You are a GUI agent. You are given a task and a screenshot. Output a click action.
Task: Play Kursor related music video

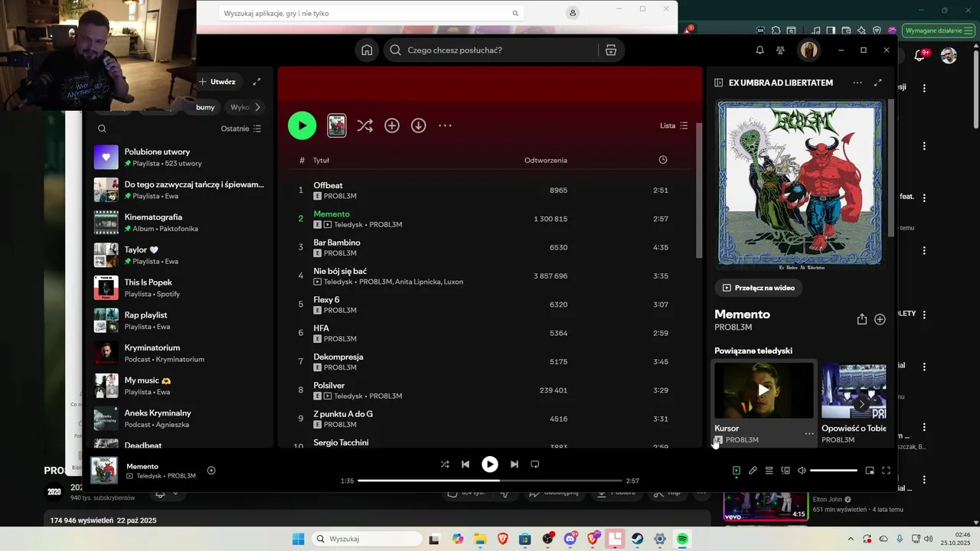763,390
